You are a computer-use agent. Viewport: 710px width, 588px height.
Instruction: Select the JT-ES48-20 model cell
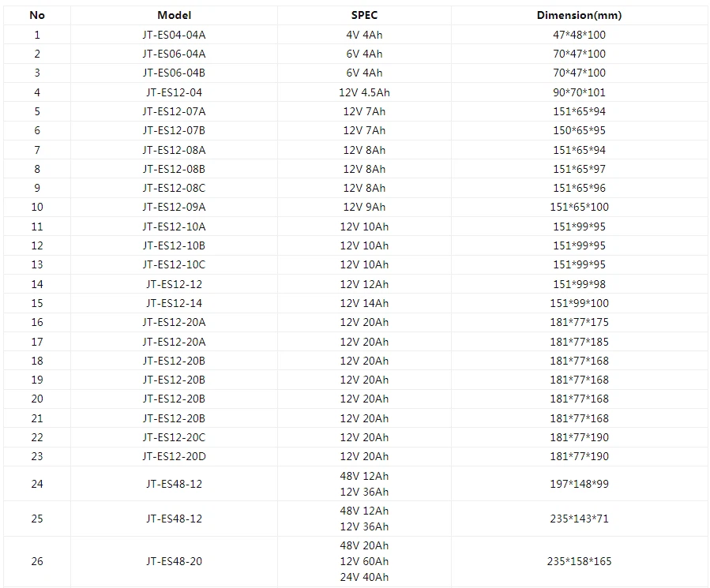coord(174,561)
